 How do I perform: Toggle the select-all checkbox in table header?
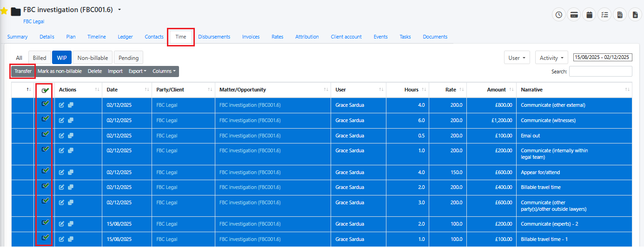click(45, 90)
